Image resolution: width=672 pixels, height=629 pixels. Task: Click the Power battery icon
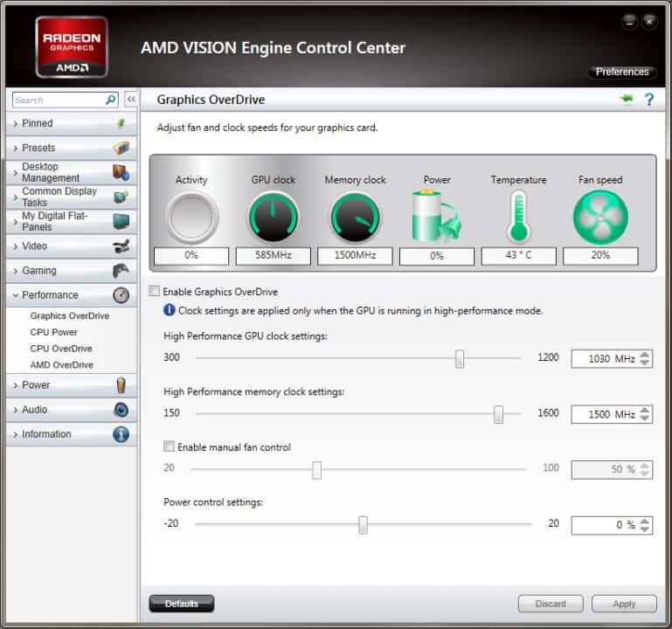click(x=436, y=218)
